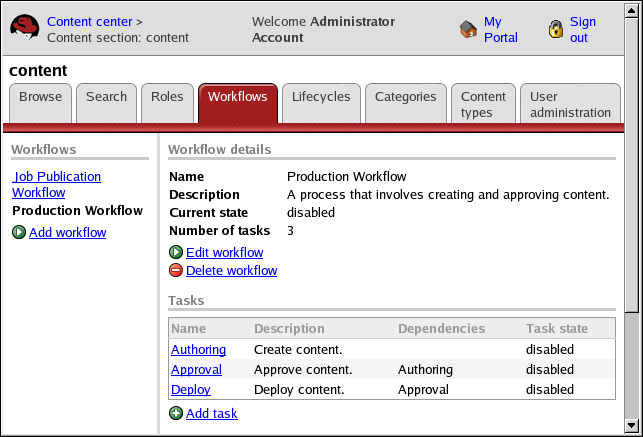Select Production Workflow in the sidebar
This screenshot has height=437, width=643.
pos(78,210)
